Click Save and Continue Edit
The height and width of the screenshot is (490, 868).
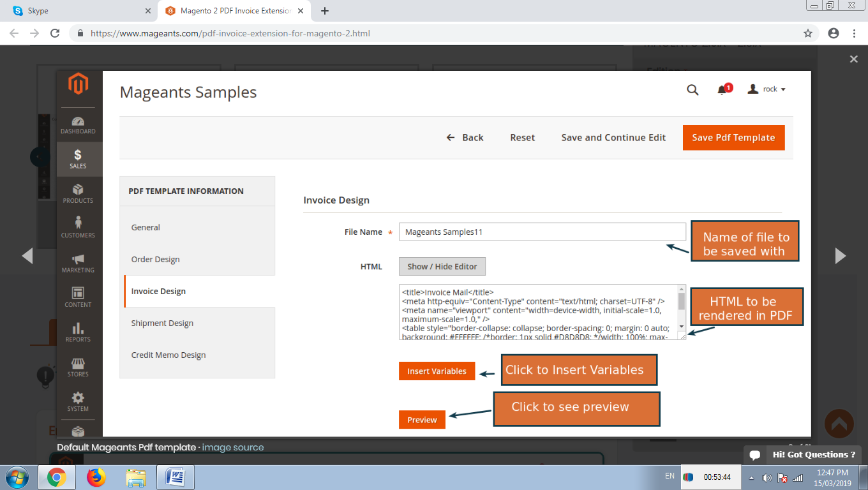(x=613, y=138)
